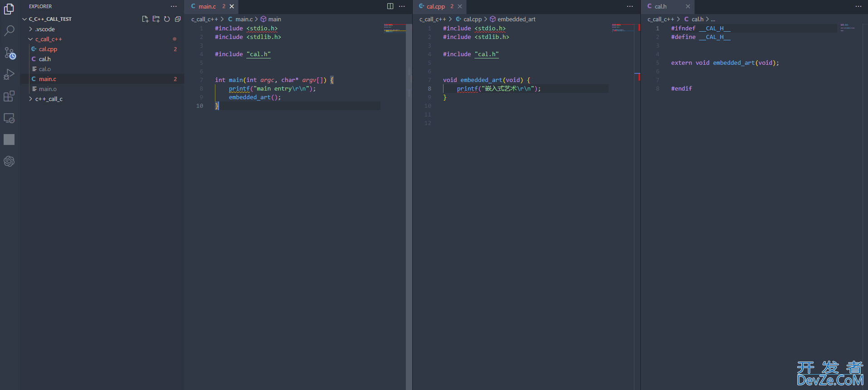Click error count badge on cal.cpp row

click(x=176, y=49)
